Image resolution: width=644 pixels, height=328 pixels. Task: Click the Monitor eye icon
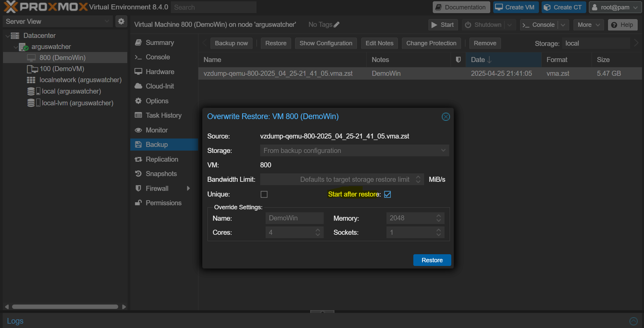[138, 130]
